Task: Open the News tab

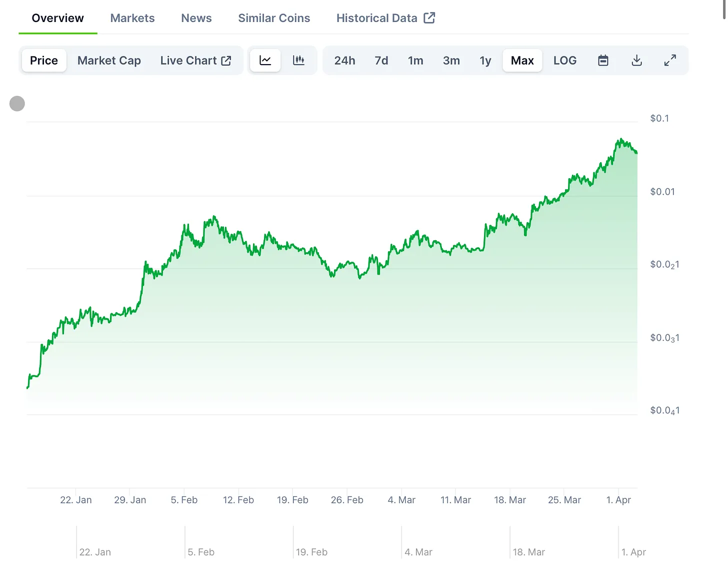Action: tap(196, 18)
